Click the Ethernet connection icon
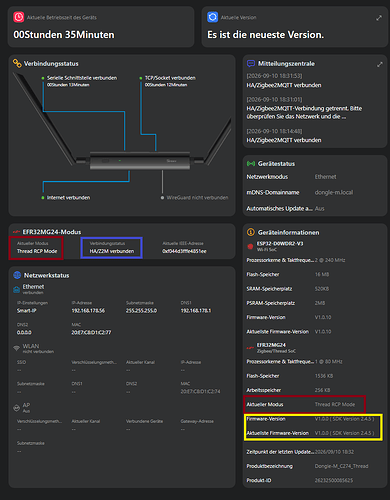This screenshot has height=500, width=390. click(x=16, y=289)
